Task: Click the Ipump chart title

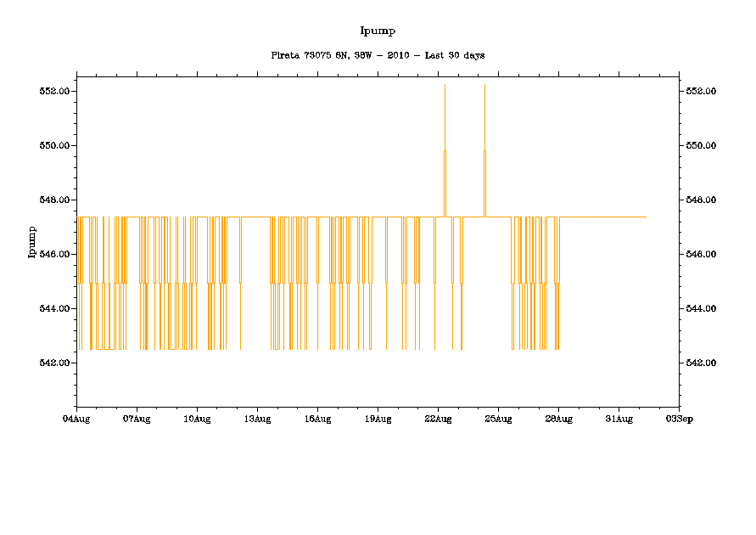Action: 378,31
